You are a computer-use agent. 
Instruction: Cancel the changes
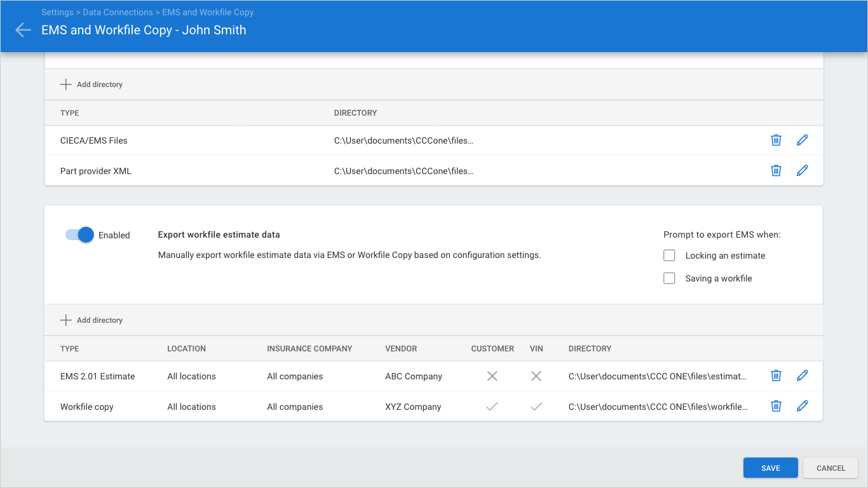pos(831,468)
